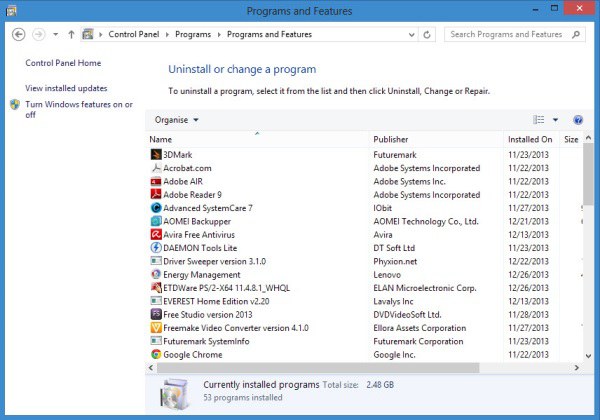Click the EVEREST Home Edition icon
Viewport: 600px width, 420px height.
pos(156,301)
